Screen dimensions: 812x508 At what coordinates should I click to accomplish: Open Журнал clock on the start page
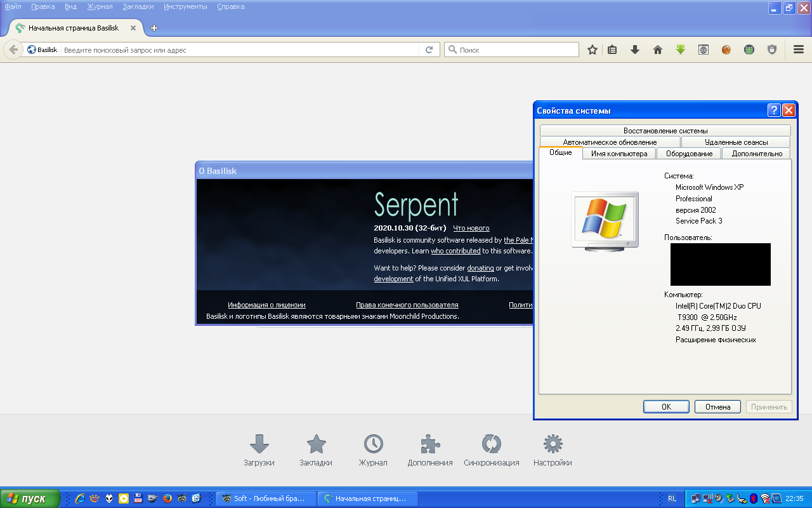[373, 451]
